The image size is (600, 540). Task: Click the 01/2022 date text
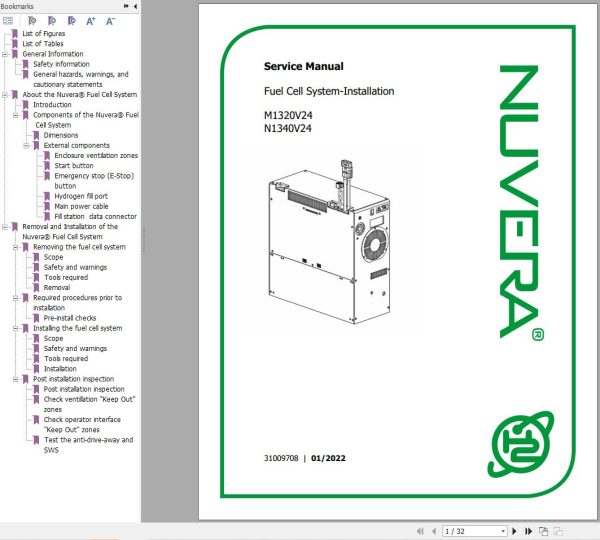tap(328, 458)
